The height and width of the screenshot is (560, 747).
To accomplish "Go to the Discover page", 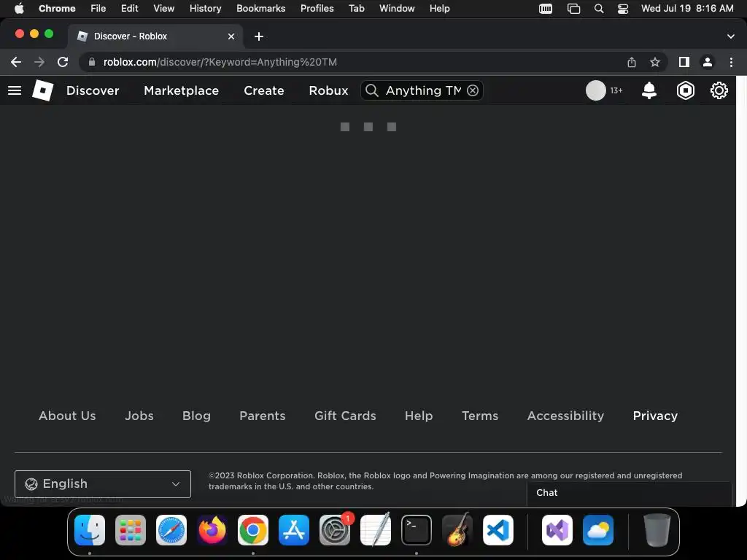I will (x=93, y=90).
